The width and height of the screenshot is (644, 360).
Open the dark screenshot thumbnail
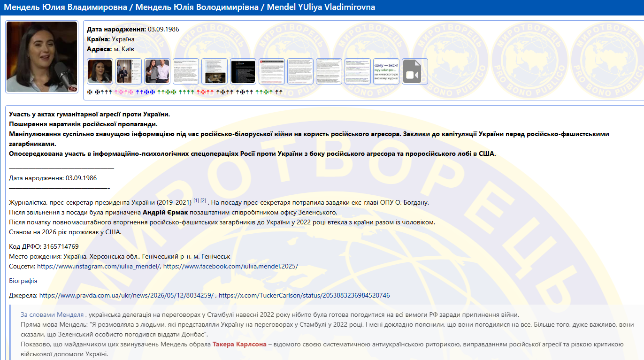pyautogui.click(x=243, y=71)
